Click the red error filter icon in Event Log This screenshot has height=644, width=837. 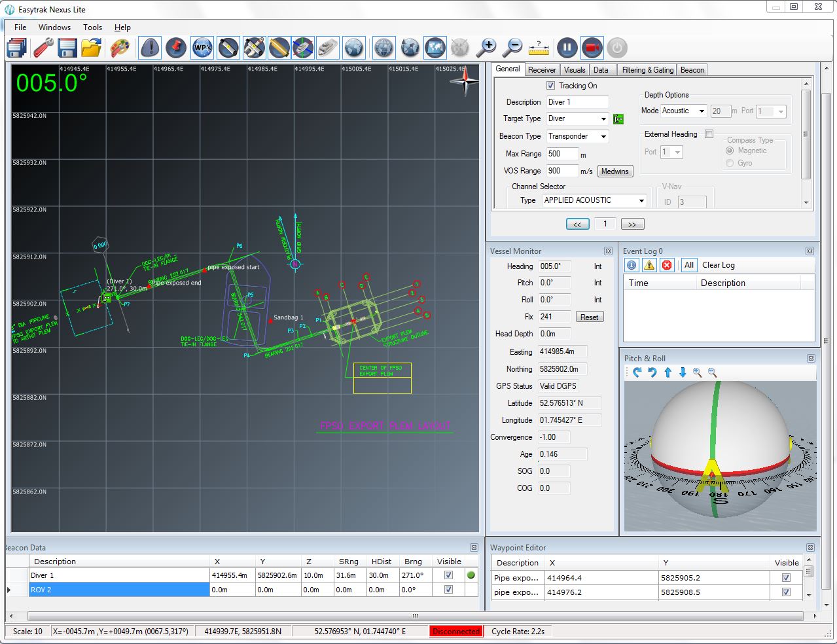click(x=666, y=265)
